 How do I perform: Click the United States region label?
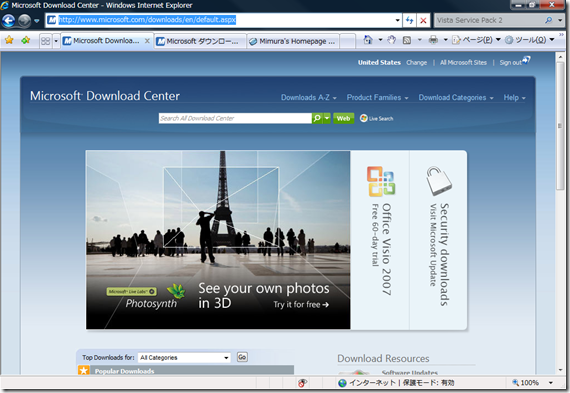click(379, 63)
